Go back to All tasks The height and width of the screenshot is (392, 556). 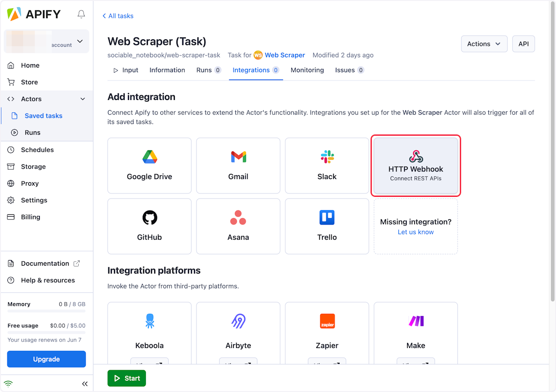pyautogui.click(x=118, y=16)
